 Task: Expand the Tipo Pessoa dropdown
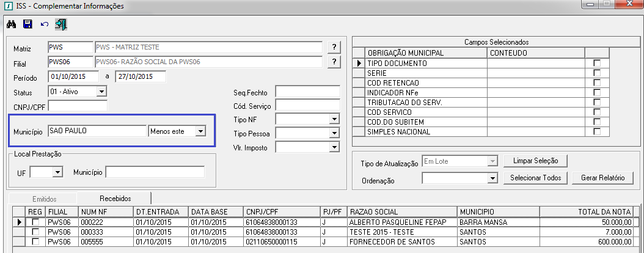tap(335, 133)
